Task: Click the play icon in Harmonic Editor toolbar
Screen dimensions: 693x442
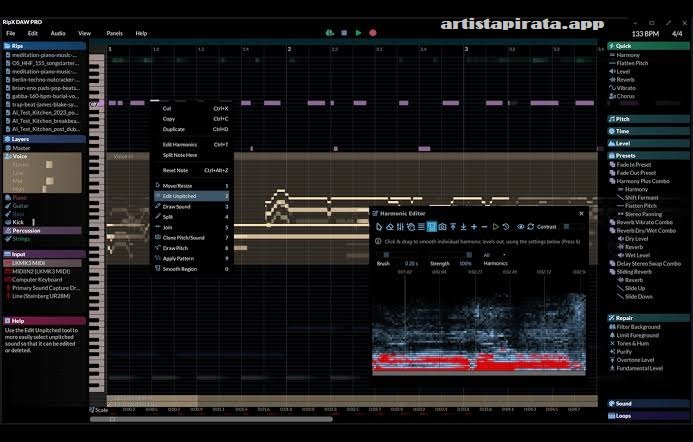Action: click(x=495, y=227)
